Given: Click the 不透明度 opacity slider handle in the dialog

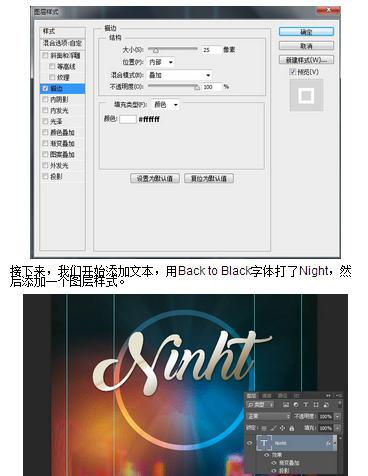Looking at the screenshot, I should (x=197, y=87).
